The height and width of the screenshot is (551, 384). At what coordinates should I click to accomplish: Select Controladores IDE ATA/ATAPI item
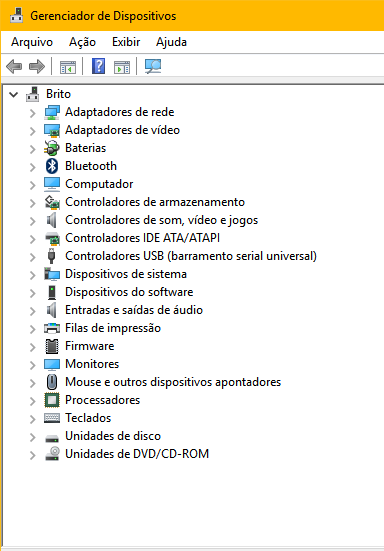coord(143,238)
